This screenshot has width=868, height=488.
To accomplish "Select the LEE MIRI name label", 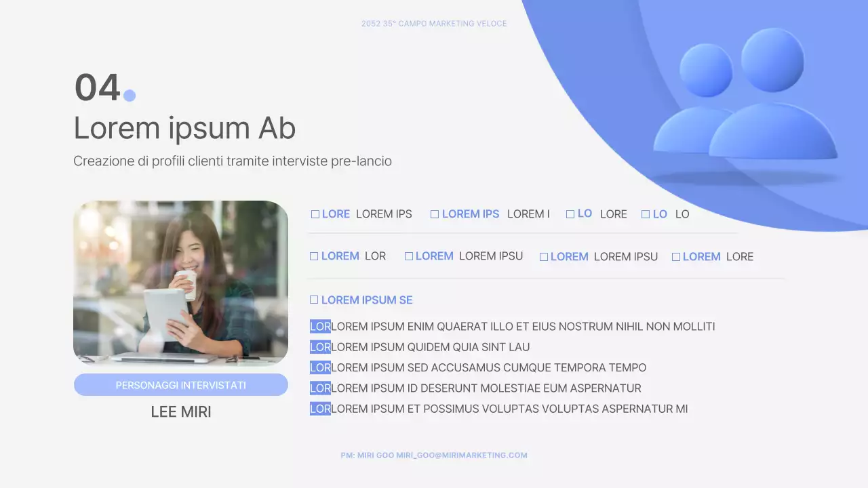I will (x=181, y=412).
